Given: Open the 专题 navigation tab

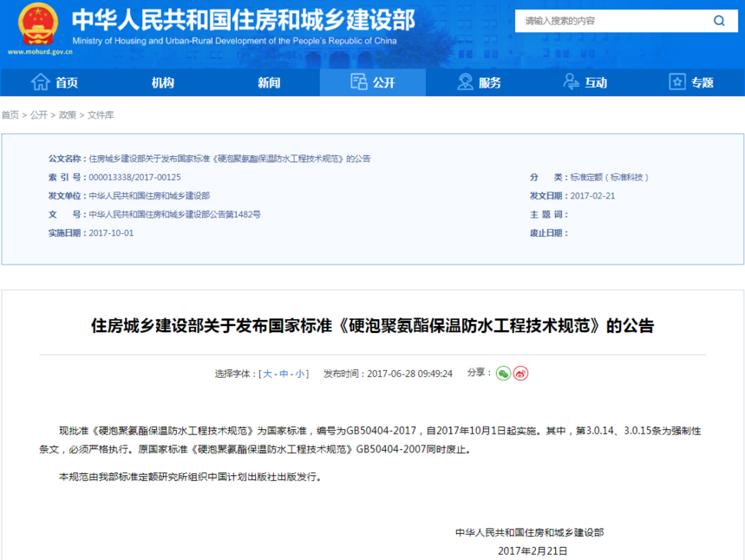Looking at the screenshot, I should click(x=692, y=82).
